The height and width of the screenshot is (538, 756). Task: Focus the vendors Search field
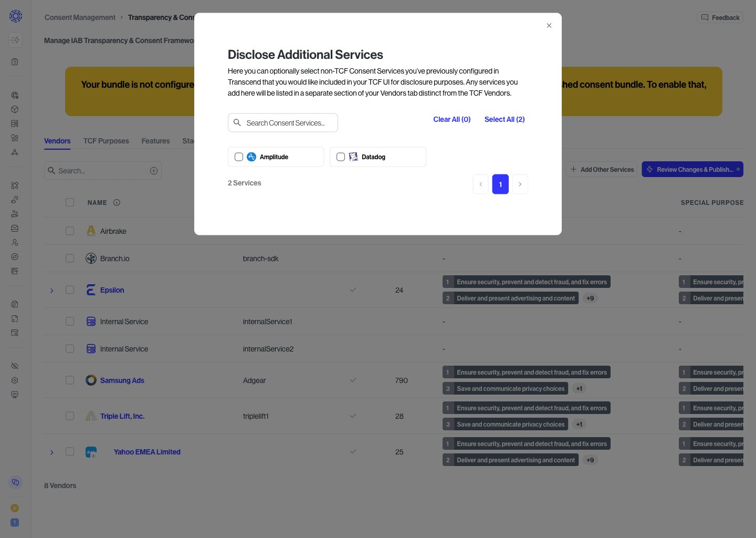[x=103, y=171]
